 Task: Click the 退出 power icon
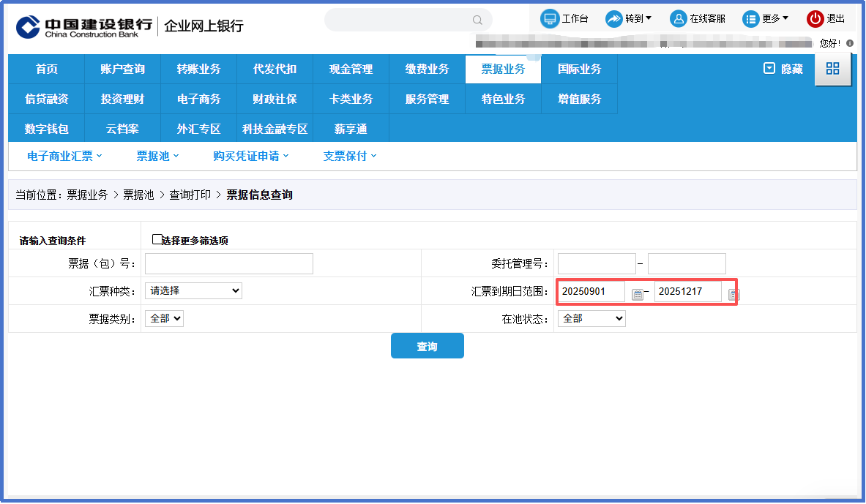point(815,19)
